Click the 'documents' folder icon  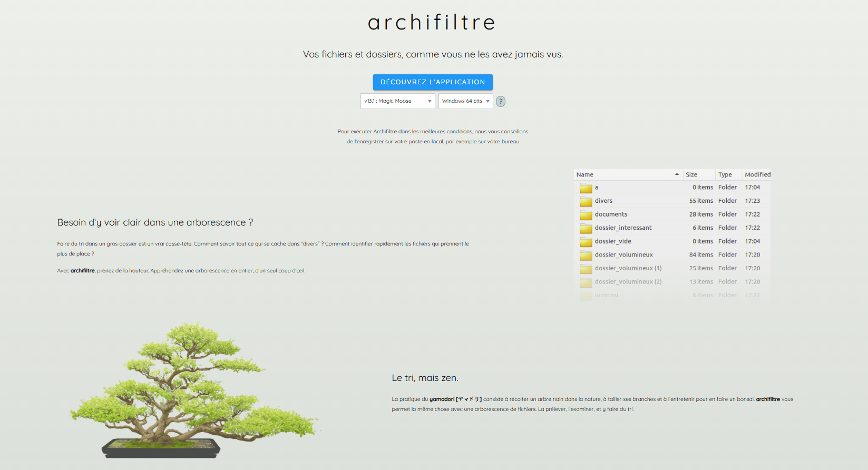[586, 215]
